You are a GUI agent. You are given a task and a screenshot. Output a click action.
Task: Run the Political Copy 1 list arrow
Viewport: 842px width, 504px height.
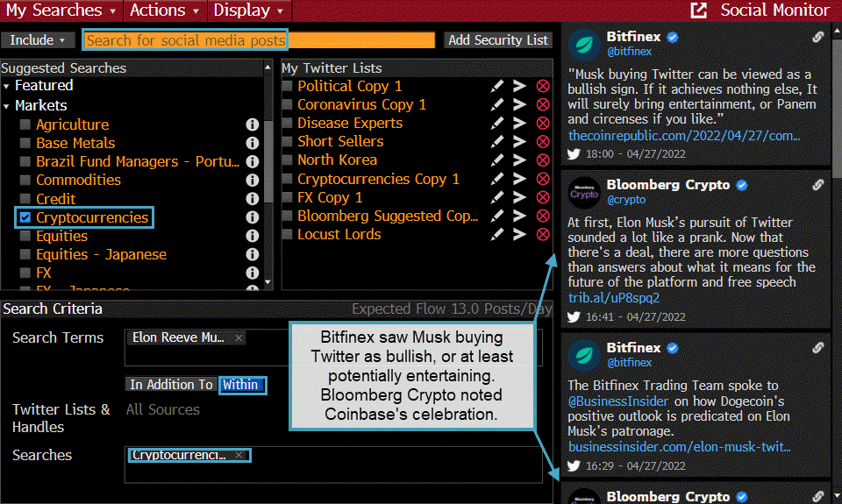coord(519,86)
